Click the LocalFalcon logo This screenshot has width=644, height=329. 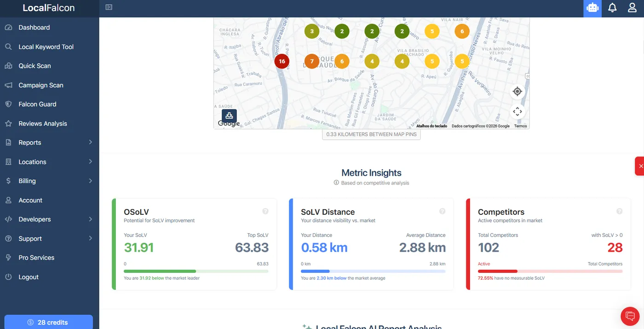pos(49,8)
